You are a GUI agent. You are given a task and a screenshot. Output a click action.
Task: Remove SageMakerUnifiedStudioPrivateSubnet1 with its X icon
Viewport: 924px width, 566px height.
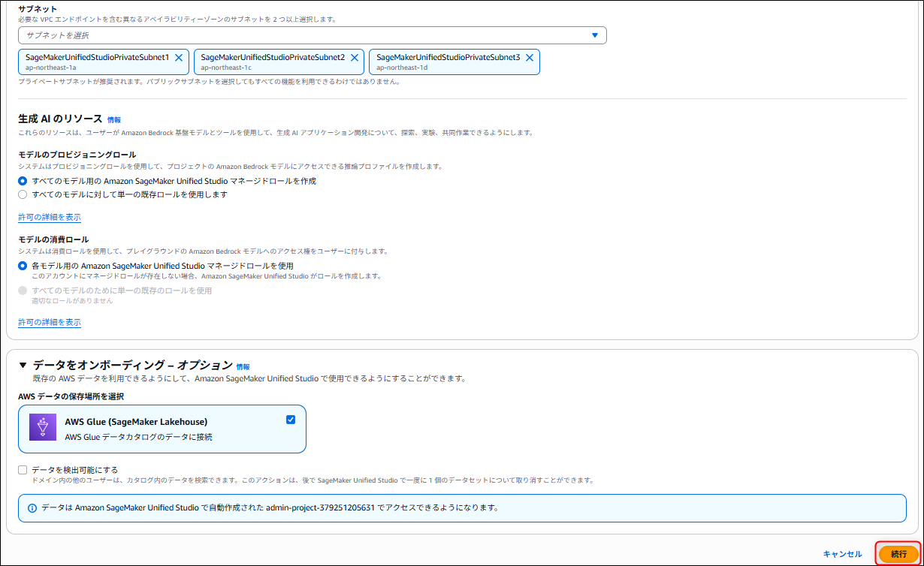click(x=179, y=58)
